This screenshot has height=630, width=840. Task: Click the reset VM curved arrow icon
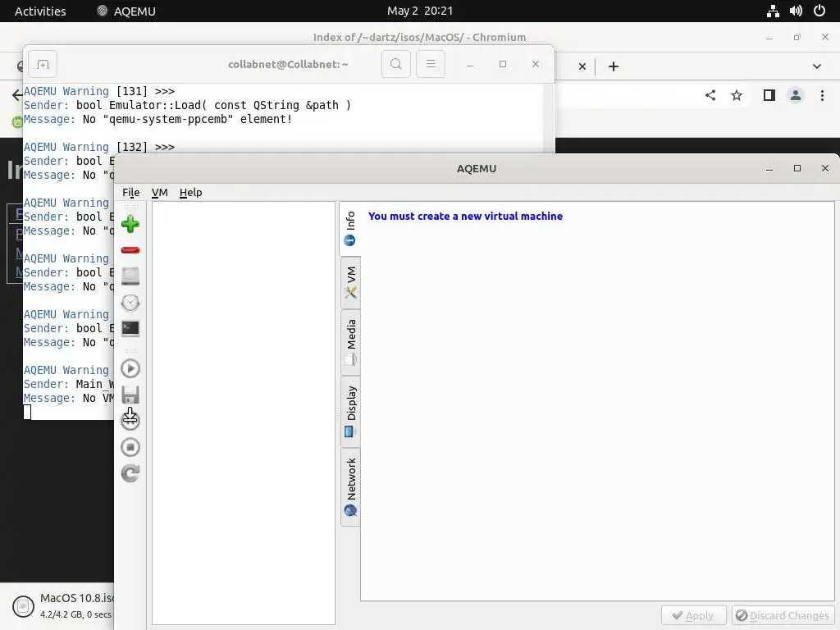130,473
